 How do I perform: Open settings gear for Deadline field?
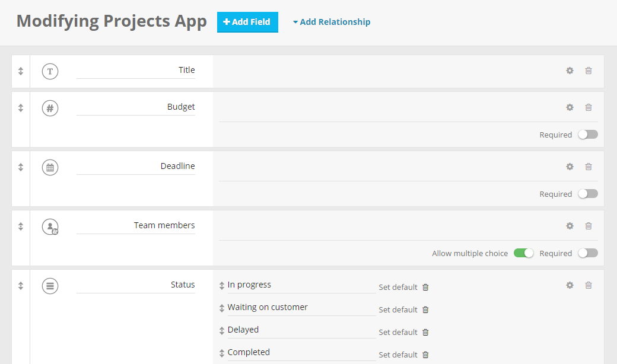click(x=570, y=167)
